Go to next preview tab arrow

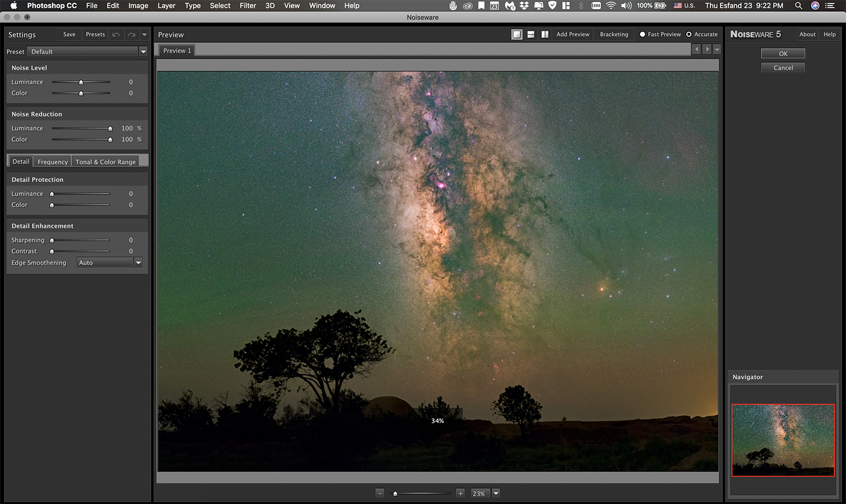pos(707,50)
